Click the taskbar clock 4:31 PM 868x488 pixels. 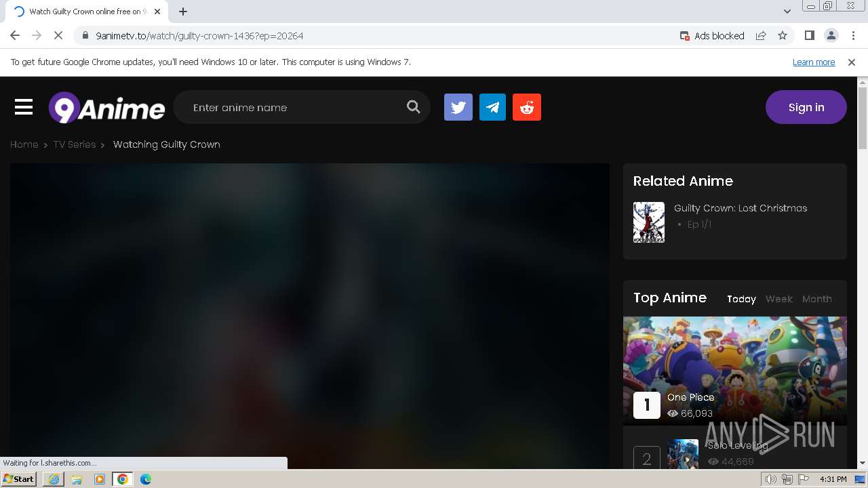point(833,479)
